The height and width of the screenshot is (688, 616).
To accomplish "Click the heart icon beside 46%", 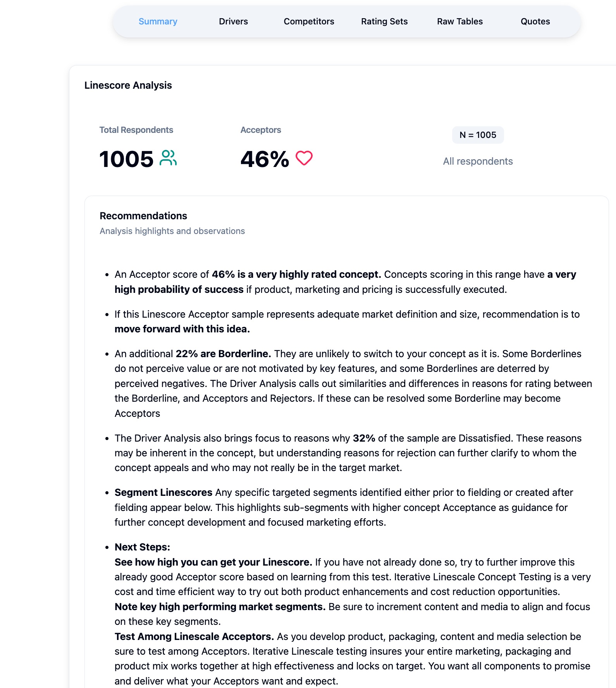I will tap(304, 157).
